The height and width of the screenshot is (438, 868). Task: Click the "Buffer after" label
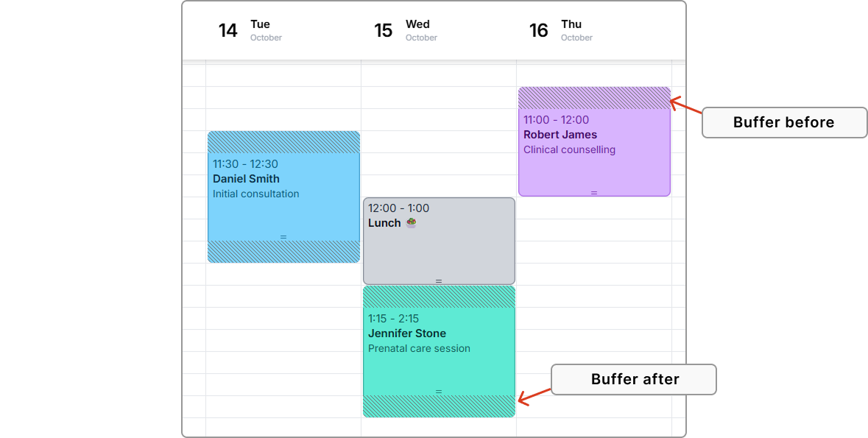(x=634, y=379)
